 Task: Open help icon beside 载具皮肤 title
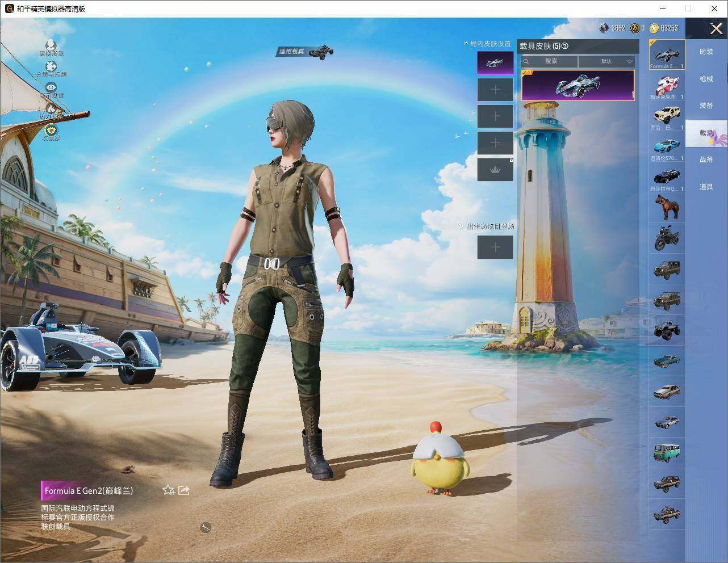[x=564, y=46]
